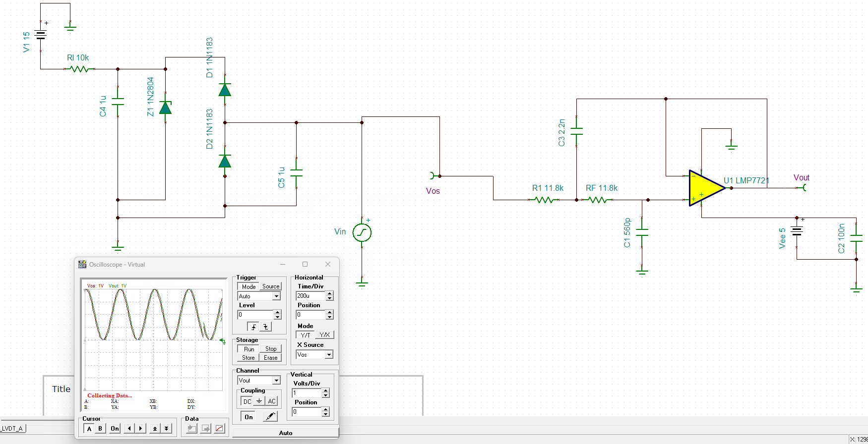Screen dimensions: 868x444
Task: Choose ground coupling symbol in Coupling group
Action: pos(259,401)
